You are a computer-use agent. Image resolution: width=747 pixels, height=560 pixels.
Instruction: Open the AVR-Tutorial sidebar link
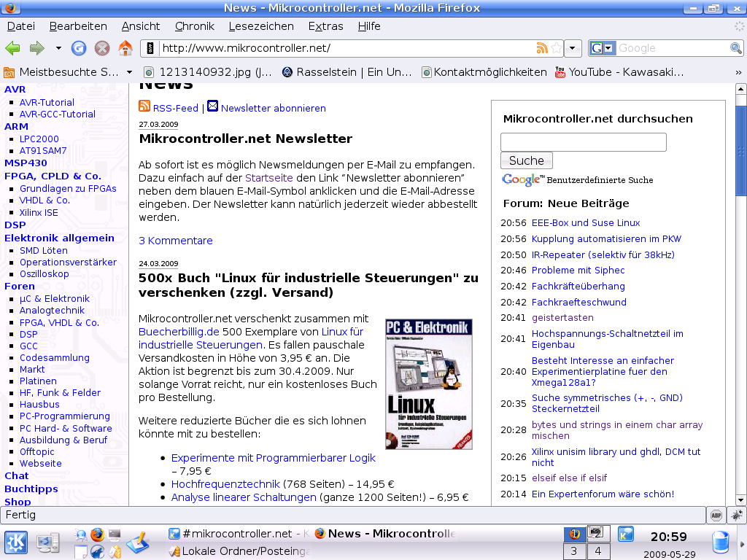[x=47, y=102]
